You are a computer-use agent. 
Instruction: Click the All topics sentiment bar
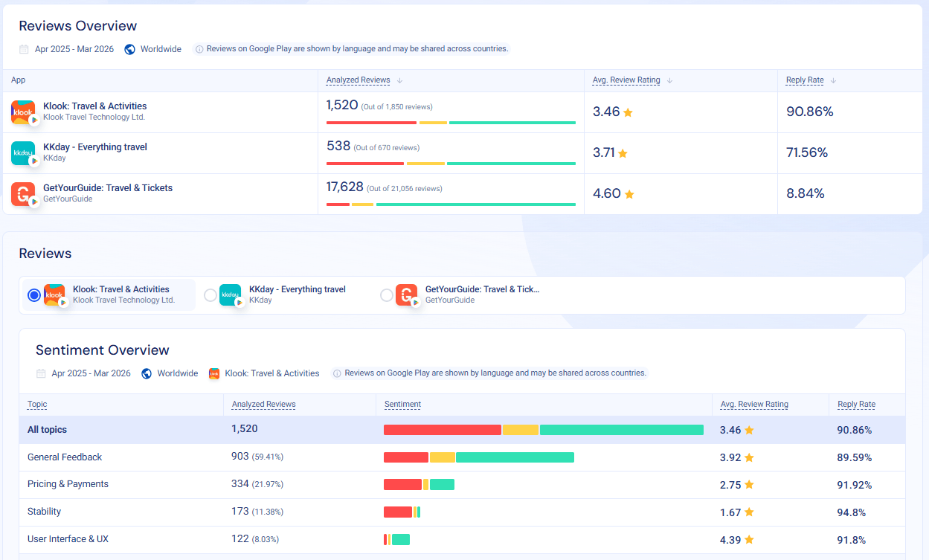pyautogui.click(x=544, y=430)
